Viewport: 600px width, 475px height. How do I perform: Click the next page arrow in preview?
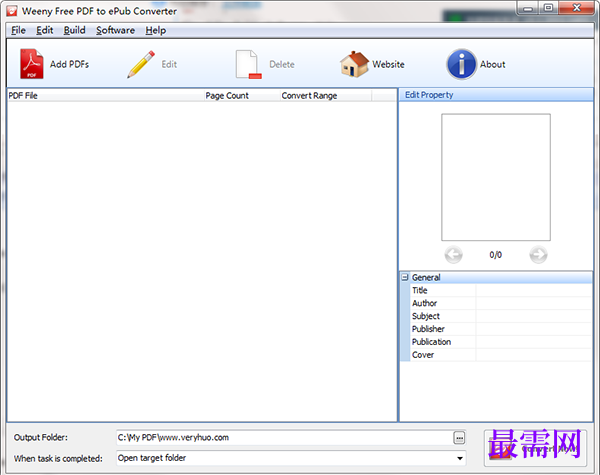point(538,255)
